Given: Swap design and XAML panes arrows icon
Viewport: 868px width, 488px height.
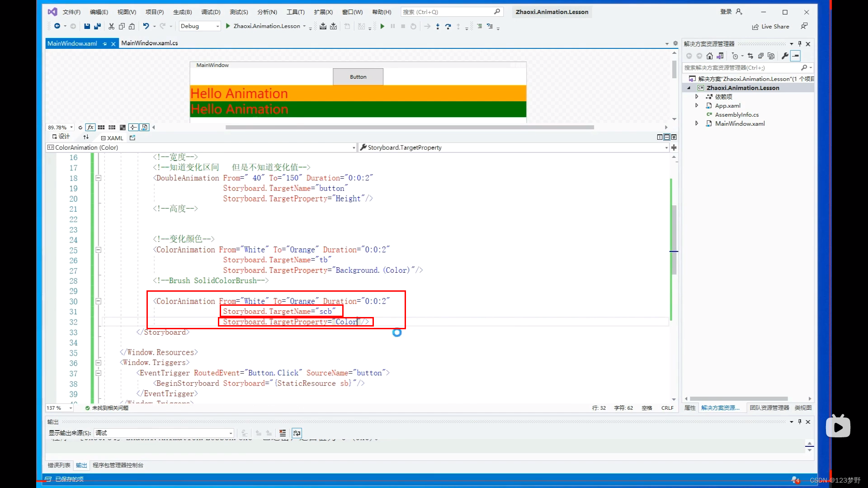Looking at the screenshot, I should (86, 137).
